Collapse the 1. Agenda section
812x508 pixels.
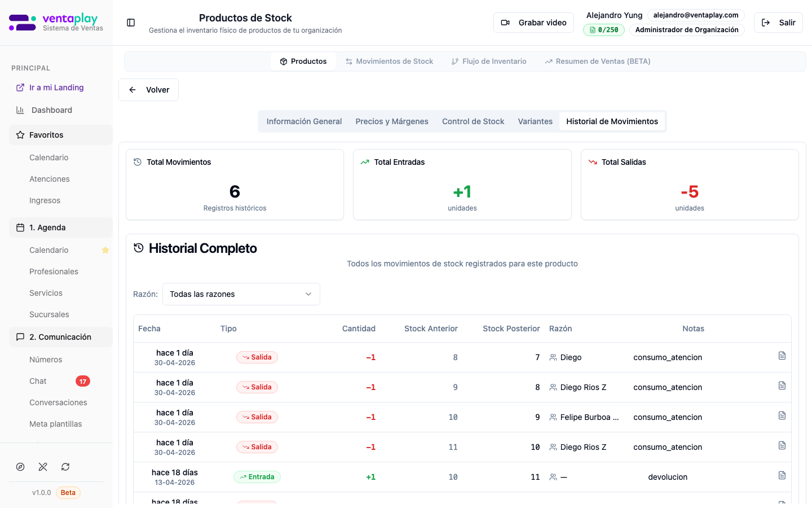click(61, 227)
